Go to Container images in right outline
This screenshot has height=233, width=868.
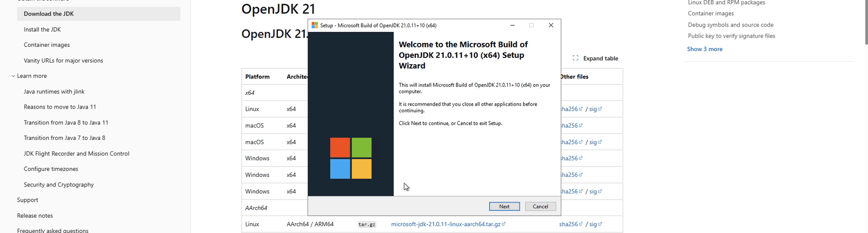(x=710, y=13)
